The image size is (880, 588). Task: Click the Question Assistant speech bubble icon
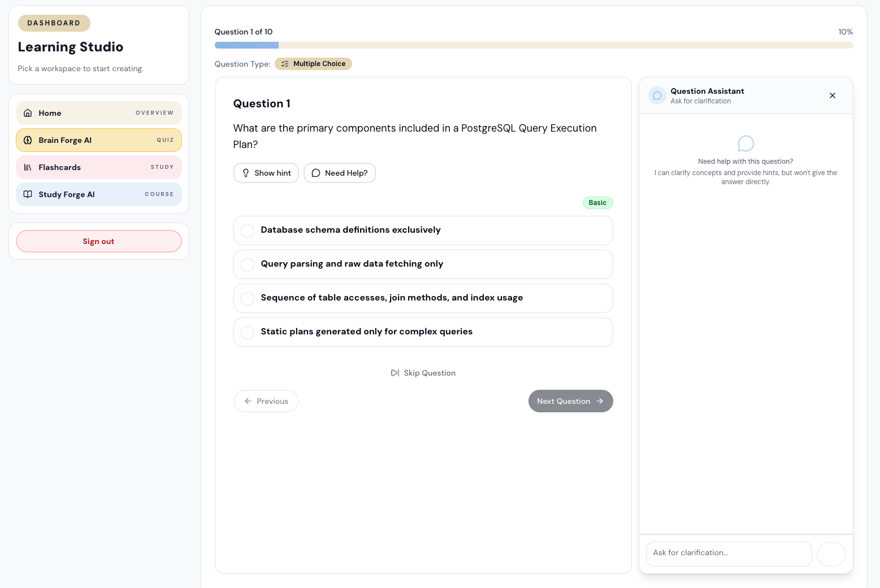(x=657, y=95)
